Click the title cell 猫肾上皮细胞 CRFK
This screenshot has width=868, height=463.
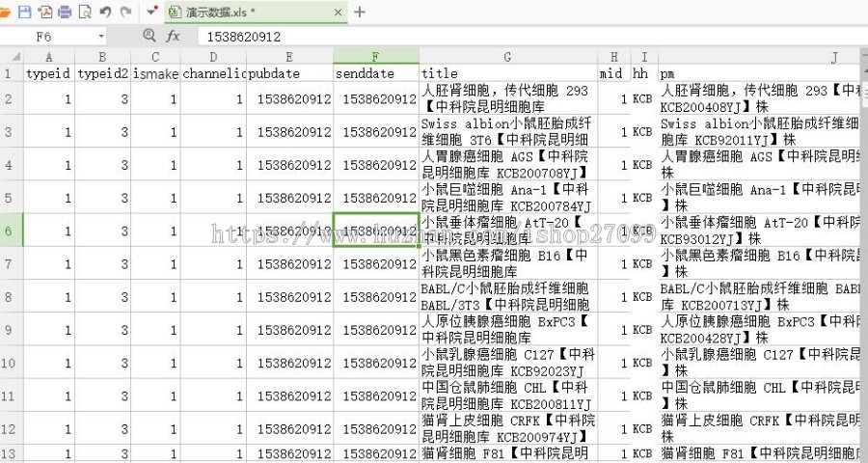click(x=507, y=428)
